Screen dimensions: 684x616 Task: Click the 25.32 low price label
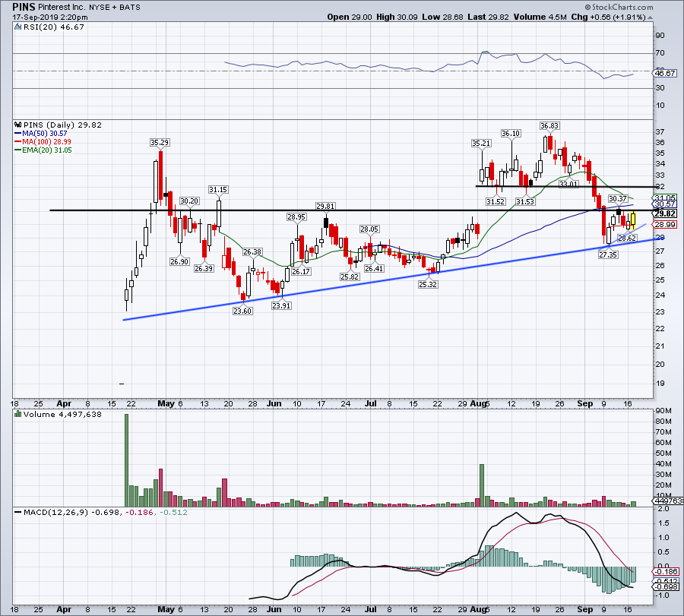point(428,284)
